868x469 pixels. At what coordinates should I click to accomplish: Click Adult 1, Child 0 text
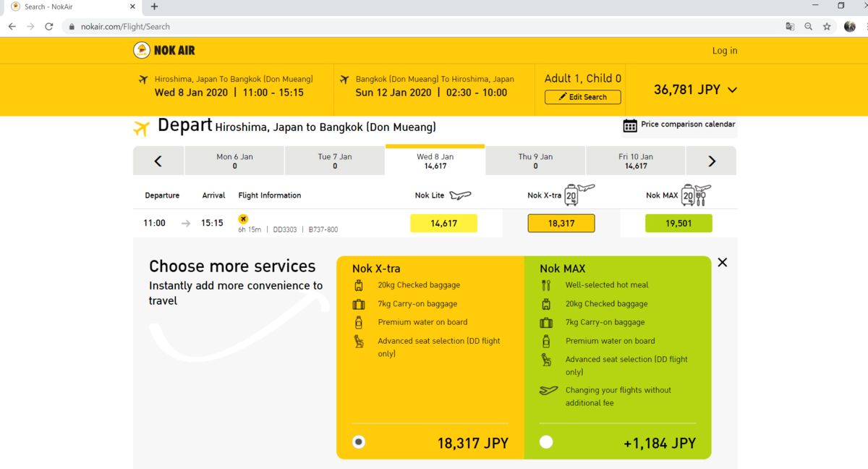(583, 78)
